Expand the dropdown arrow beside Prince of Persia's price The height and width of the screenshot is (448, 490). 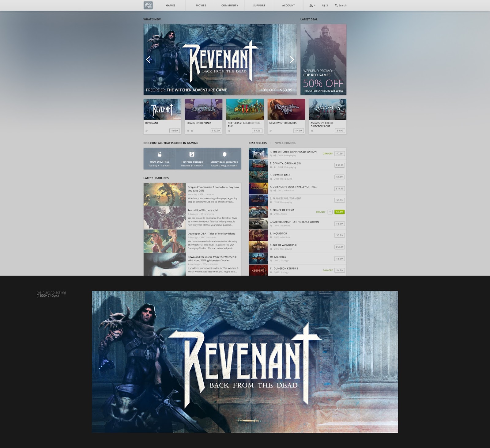[x=330, y=212]
